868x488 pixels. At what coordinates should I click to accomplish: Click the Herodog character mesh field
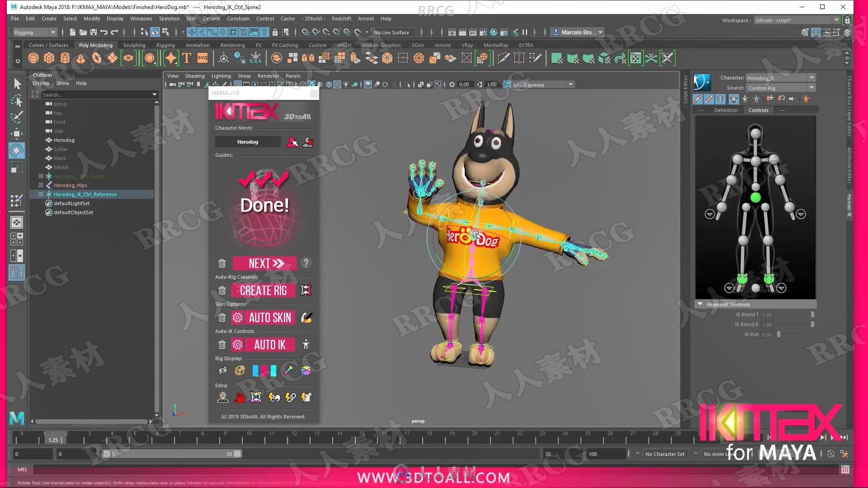[248, 142]
